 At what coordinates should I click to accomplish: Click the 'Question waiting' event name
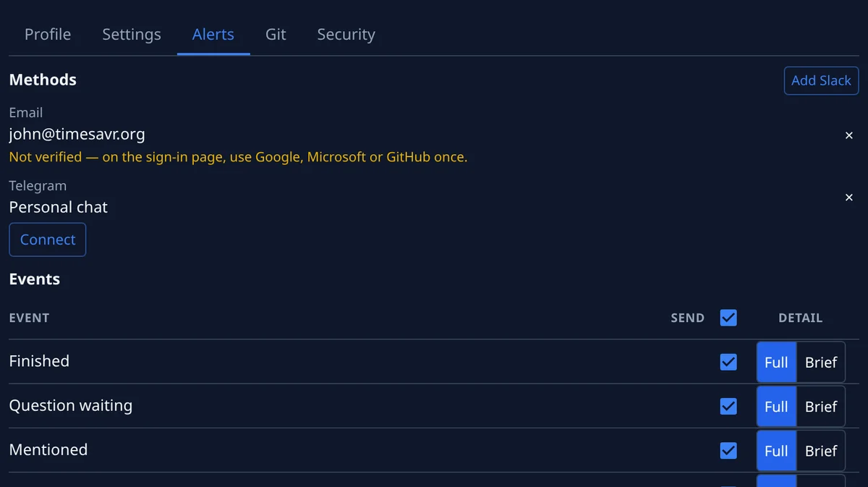[x=70, y=405]
